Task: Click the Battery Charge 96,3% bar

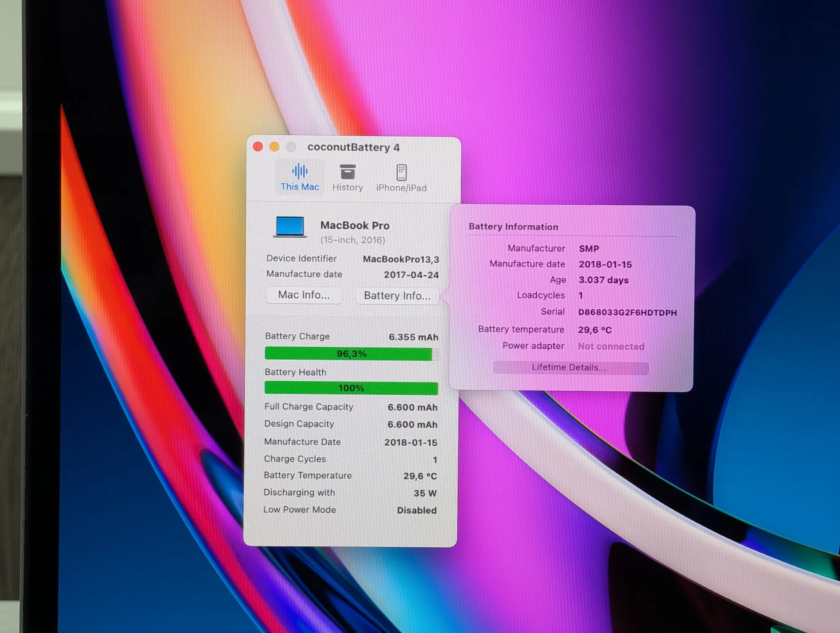Action: click(351, 354)
